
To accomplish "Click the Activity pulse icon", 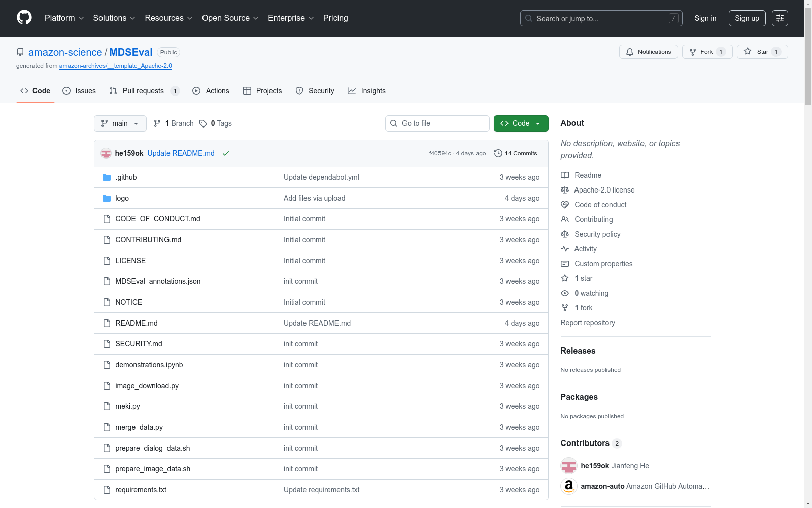I will pos(565,249).
